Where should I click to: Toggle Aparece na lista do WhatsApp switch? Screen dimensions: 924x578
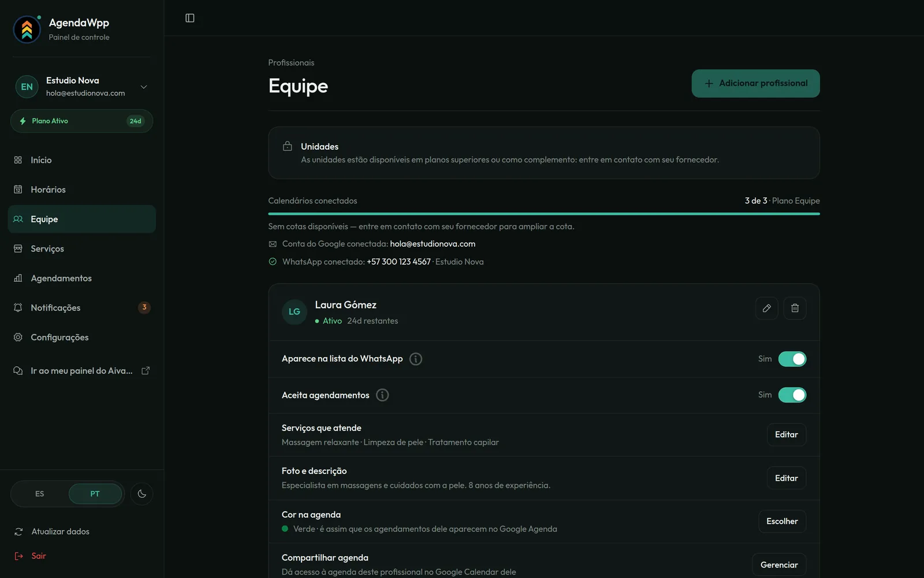coord(792,359)
